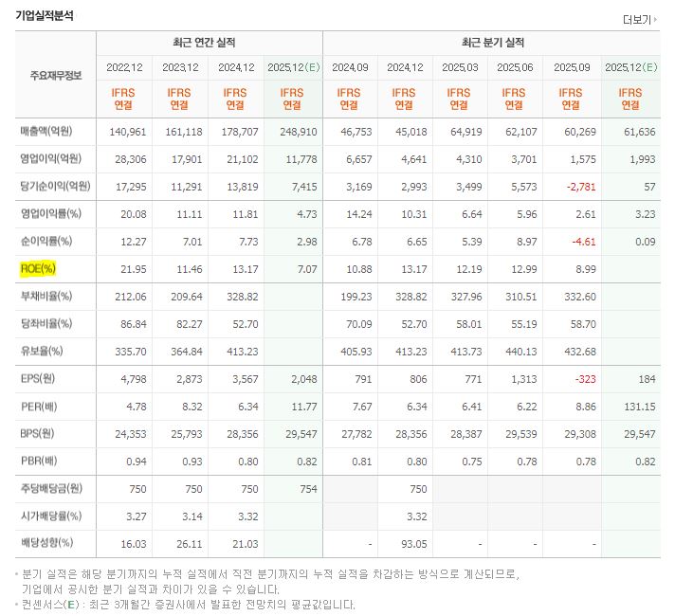
Task: Click the 86.84 quick ratio value
Action: 134,324
